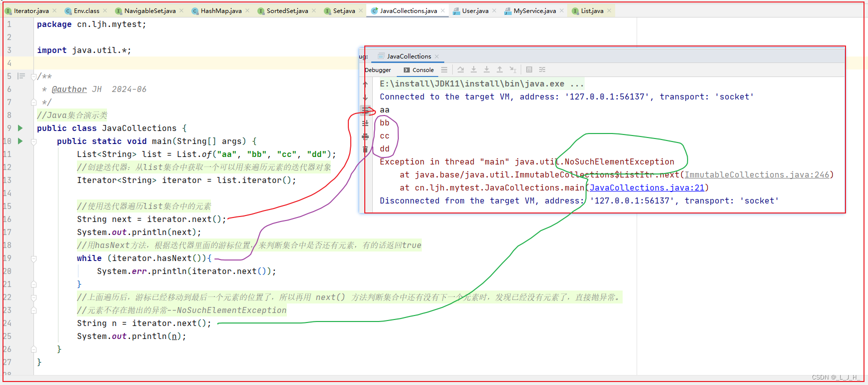
Task: Switch to the Console tab
Action: (x=419, y=70)
